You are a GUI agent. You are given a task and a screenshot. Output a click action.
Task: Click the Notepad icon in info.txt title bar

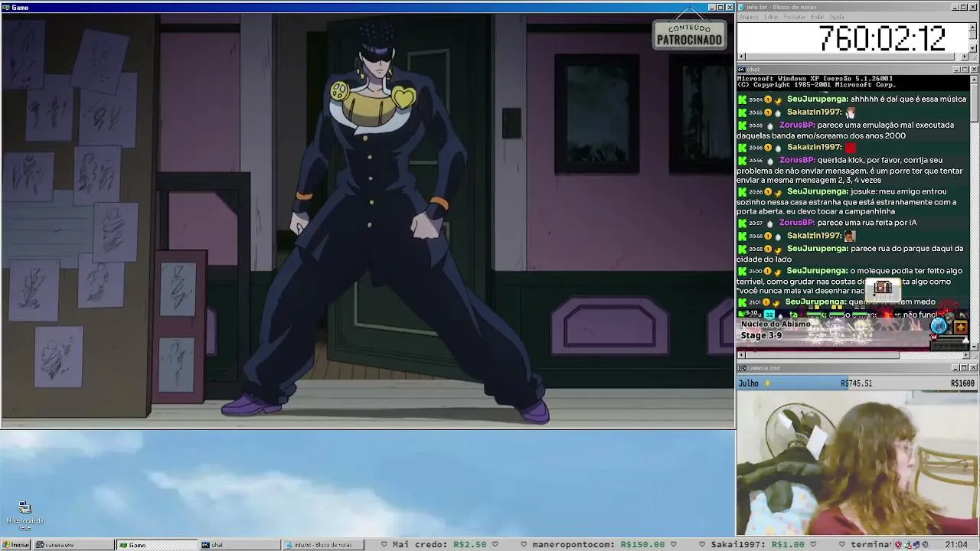[741, 7]
